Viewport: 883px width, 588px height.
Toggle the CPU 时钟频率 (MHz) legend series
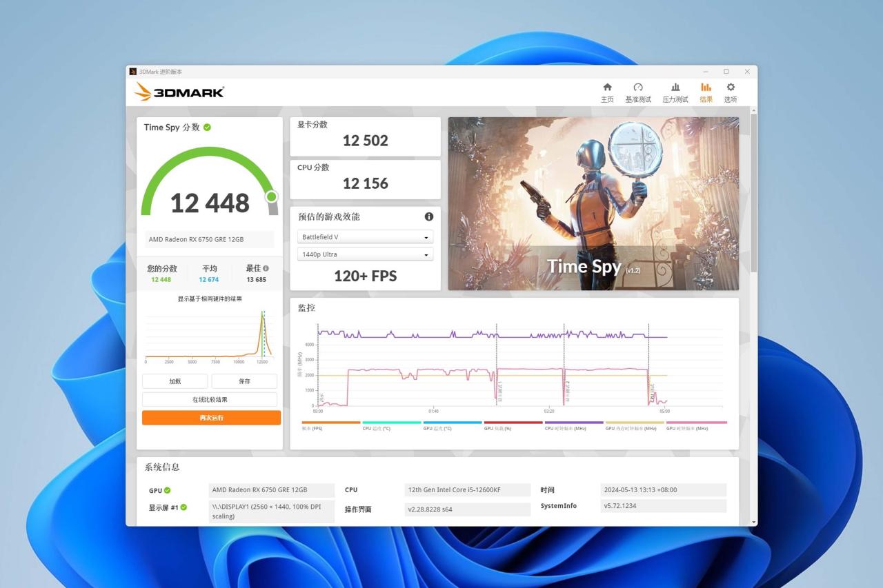point(574,426)
